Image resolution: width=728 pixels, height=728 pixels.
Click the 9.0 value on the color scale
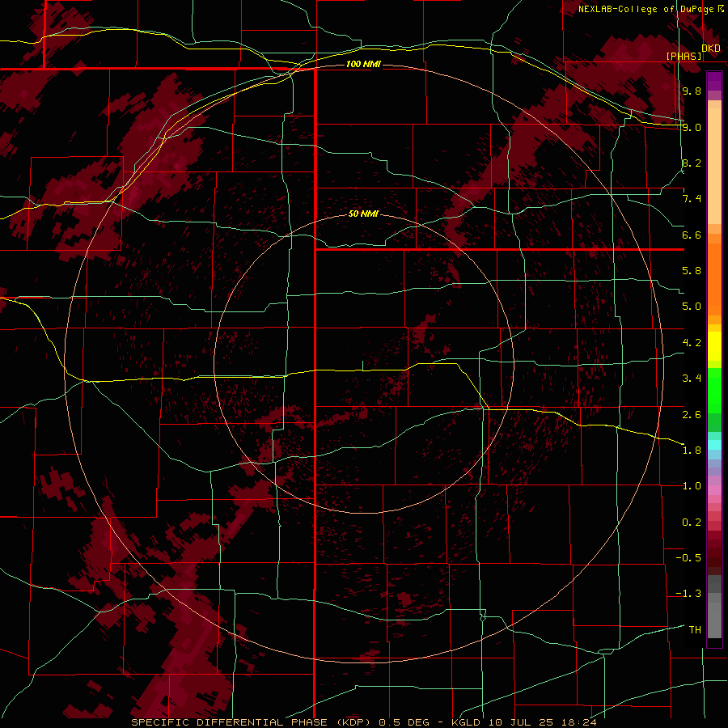[x=692, y=127]
